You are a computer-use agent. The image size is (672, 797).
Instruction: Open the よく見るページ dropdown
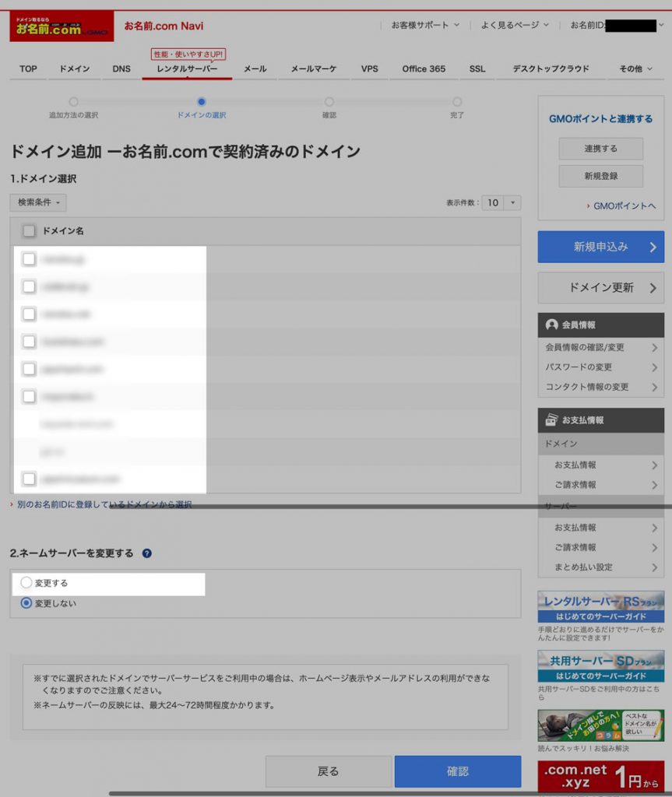pyautogui.click(x=515, y=25)
